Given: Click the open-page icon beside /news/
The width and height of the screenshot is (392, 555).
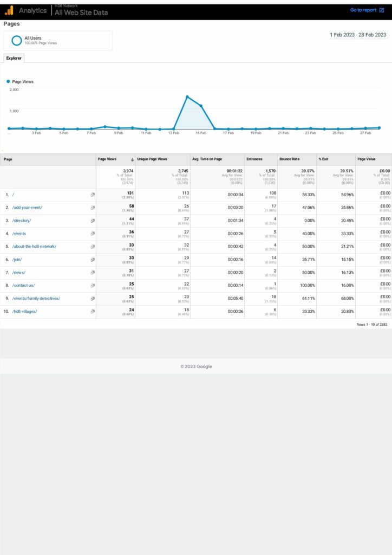Looking at the screenshot, I should [x=93, y=273].
